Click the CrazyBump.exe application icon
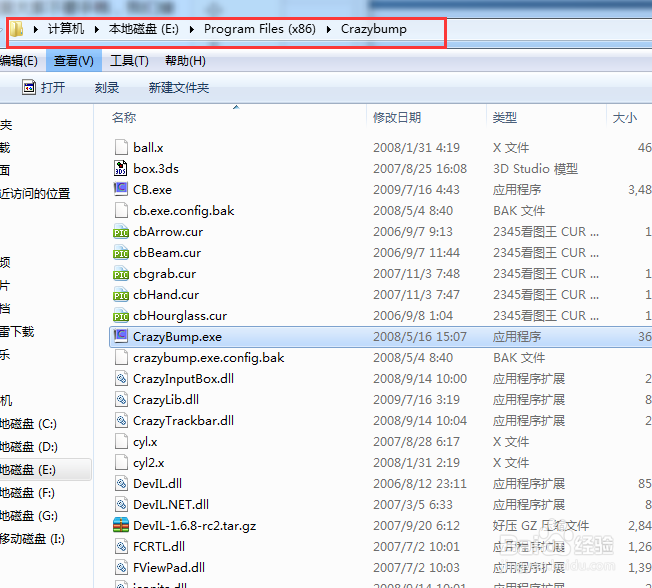 click(121, 336)
